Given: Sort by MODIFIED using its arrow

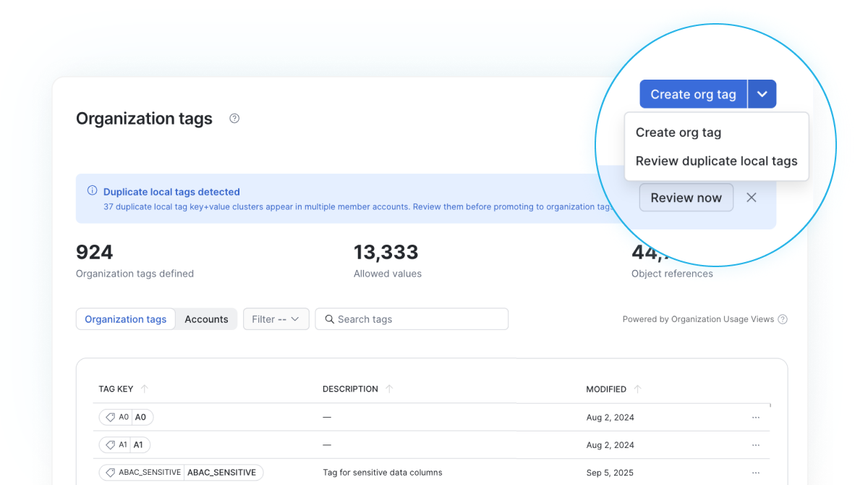Looking at the screenshot, I should [x=637, y=389].
